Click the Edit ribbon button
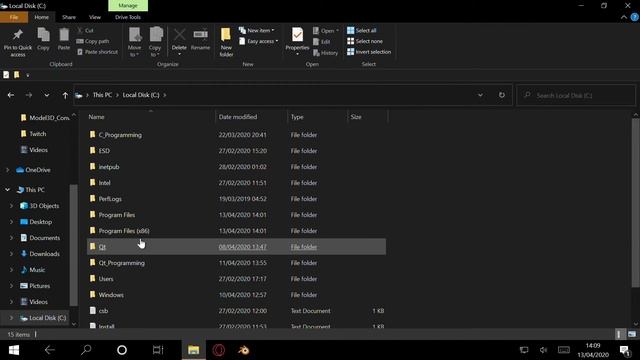640x360 pixels. [322, 42]
